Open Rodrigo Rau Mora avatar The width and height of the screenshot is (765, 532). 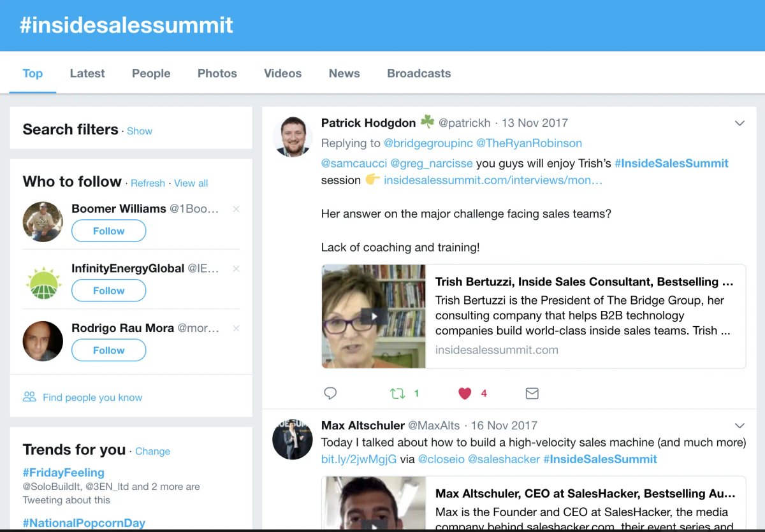point(43,341)
